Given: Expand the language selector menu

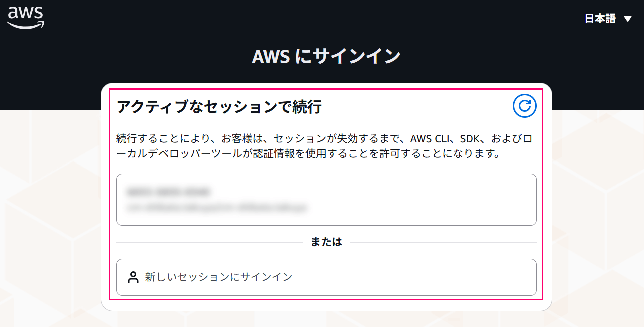Looking at the screenshot, I should coord(607,19).
